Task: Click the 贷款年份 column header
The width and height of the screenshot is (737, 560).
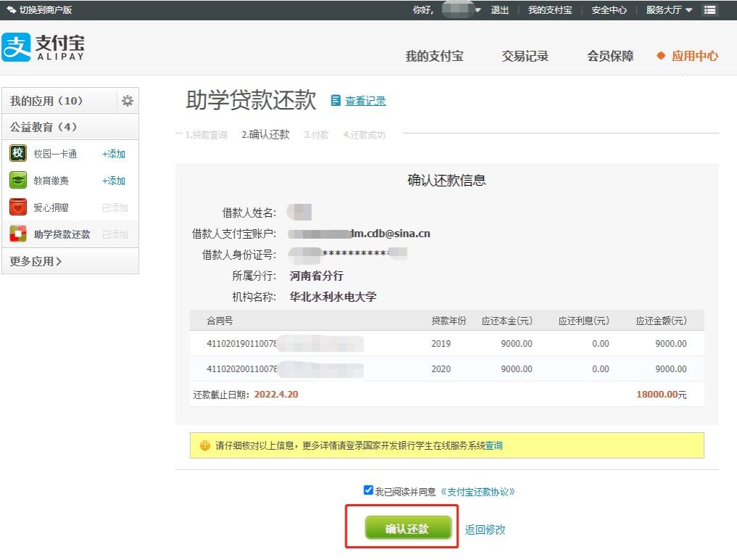Action: click(x=448, y=321)
